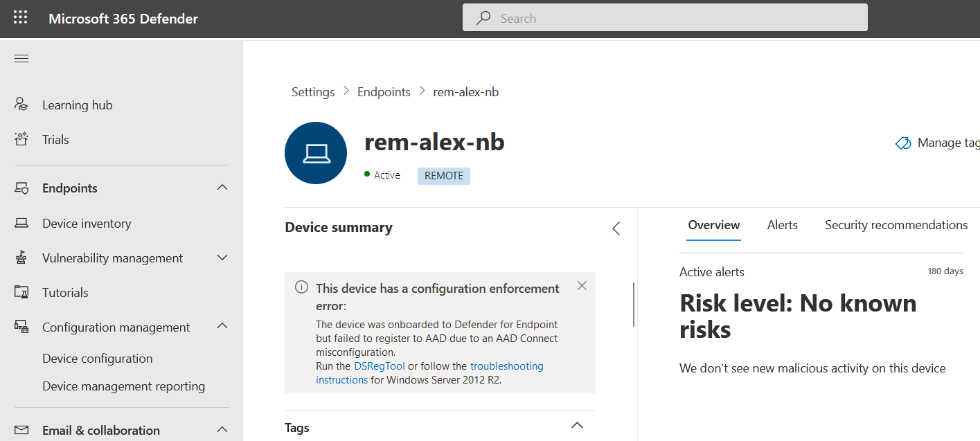Collapse the Device summary panel chevron

point(616,228)
